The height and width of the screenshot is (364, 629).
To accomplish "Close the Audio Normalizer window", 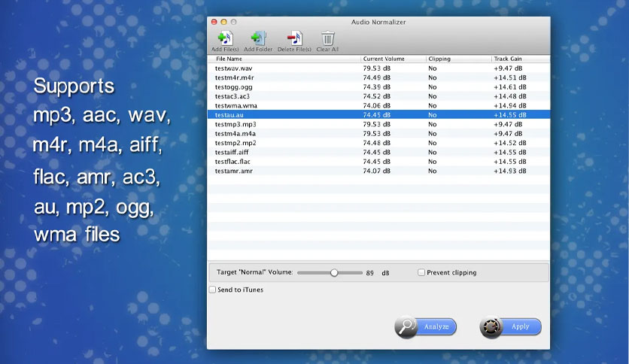I will coord(214,22).
